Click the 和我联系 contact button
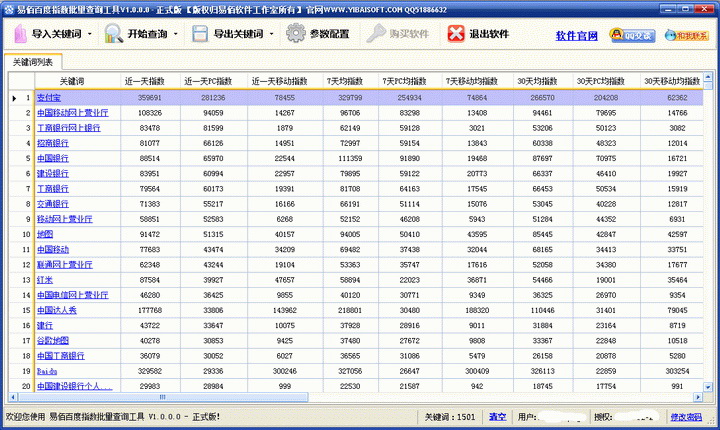 click(x=687, y=35)
